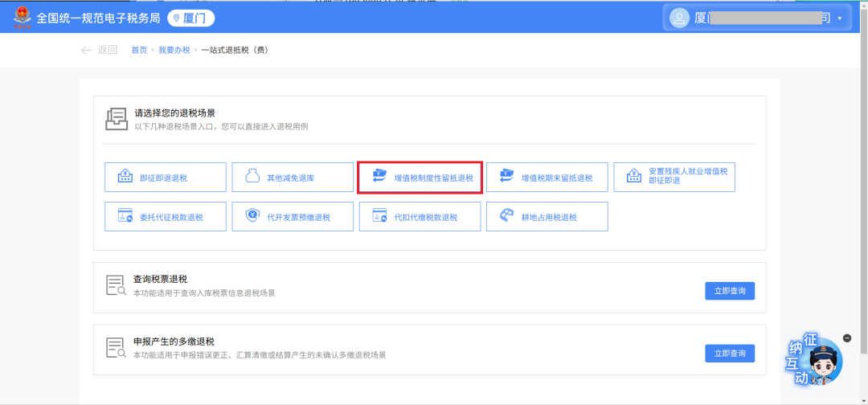Click the shield icon of 代开发票预缴退税
Viewport: 868px width, 405px height.
[x=252, y=216]
